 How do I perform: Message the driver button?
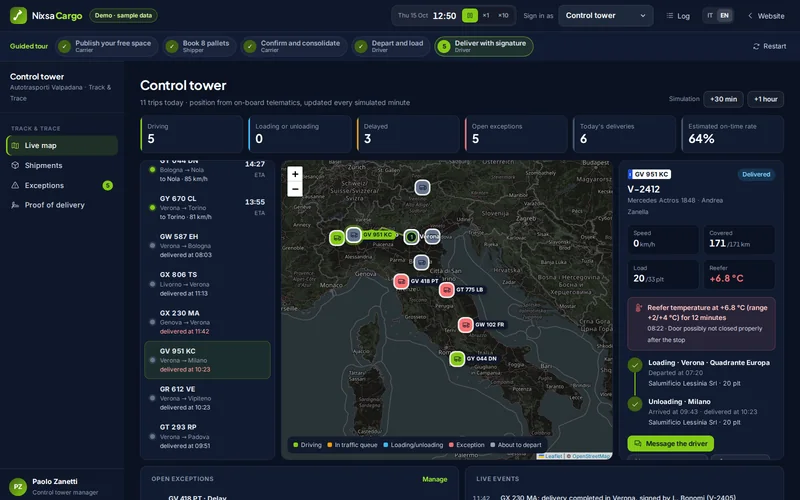pyautogui.click(x=670, y=443)
